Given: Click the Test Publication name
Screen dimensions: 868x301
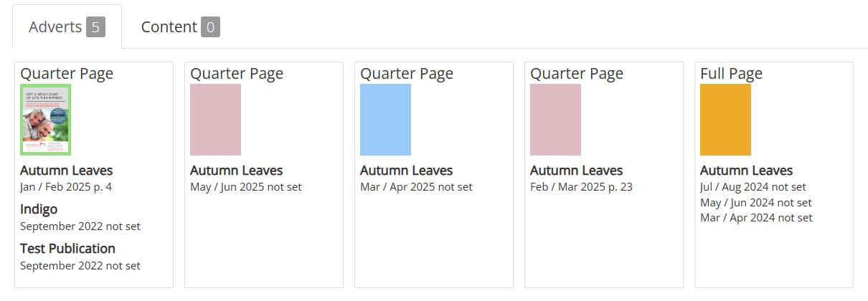Looking at the screenshot, I should click(x=67, y=249).
